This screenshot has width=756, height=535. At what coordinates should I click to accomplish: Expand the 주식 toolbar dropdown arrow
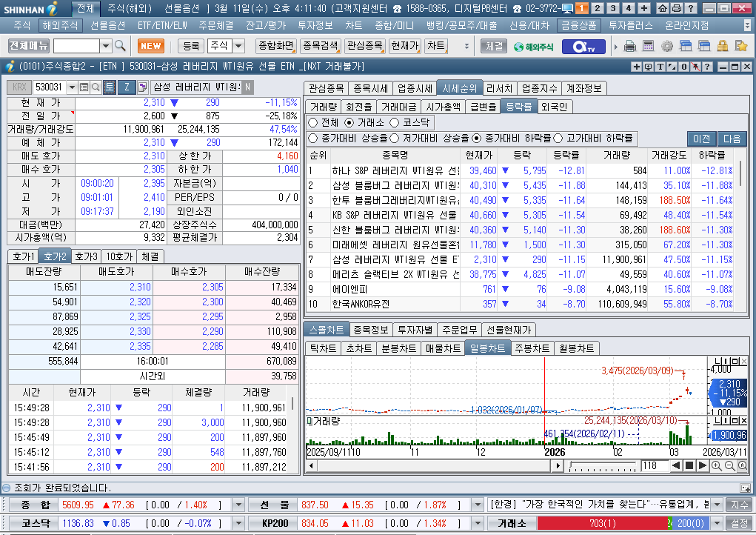tap(238, 46)
